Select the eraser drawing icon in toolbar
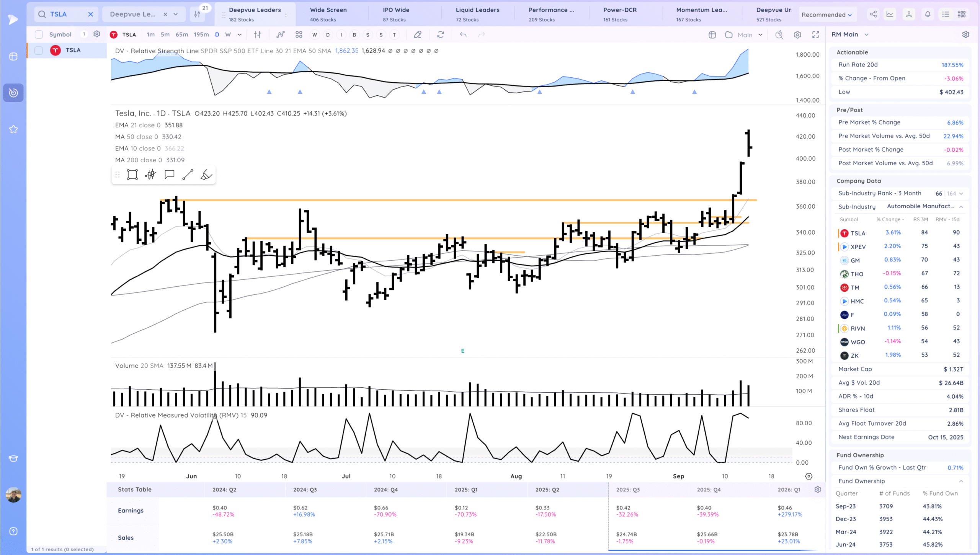The image size is (980, 555). point(418,35)
